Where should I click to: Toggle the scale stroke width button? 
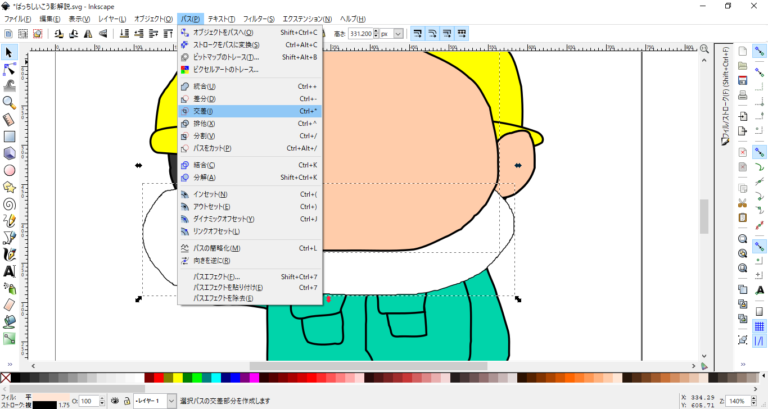tap(417, 34)
